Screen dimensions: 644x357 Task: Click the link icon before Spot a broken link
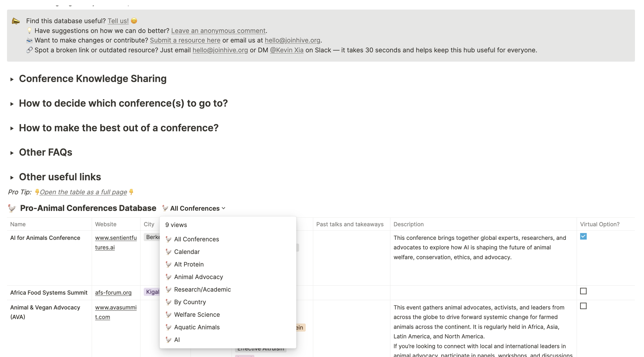(x=29, y=50)
